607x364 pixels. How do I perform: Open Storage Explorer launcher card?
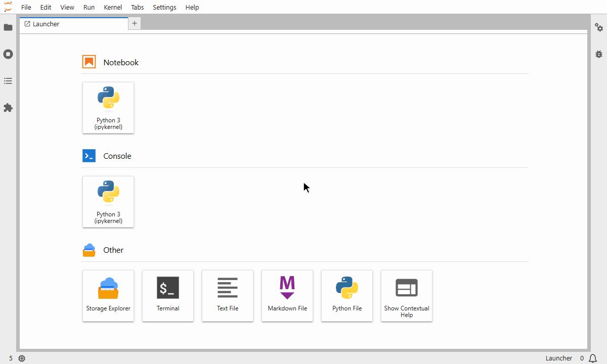click(x=108, y=296)
